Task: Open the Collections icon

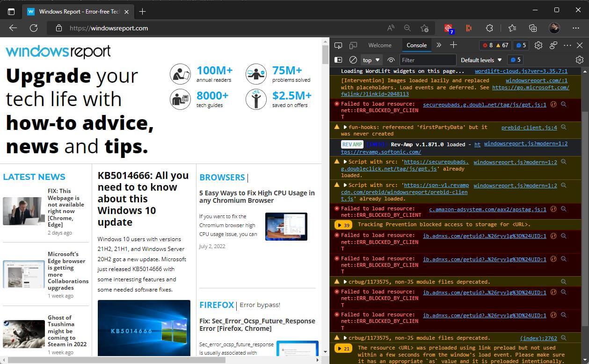Action: [533, 28]
